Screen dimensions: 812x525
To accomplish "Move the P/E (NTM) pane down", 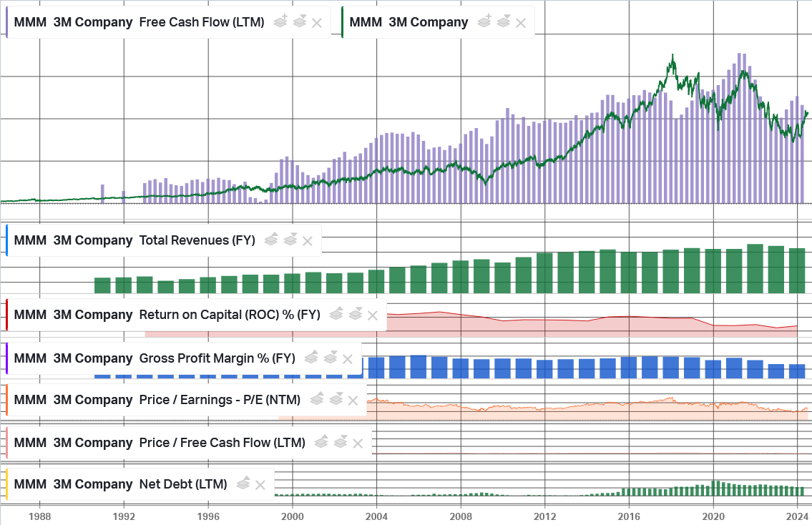I will click(336, 399).
